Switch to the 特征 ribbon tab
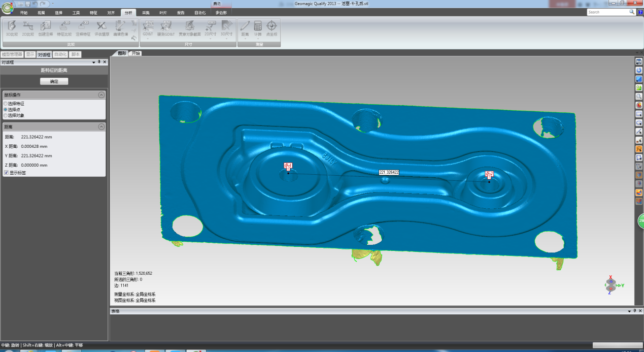The image size is (644, 352). coord(93,12)
